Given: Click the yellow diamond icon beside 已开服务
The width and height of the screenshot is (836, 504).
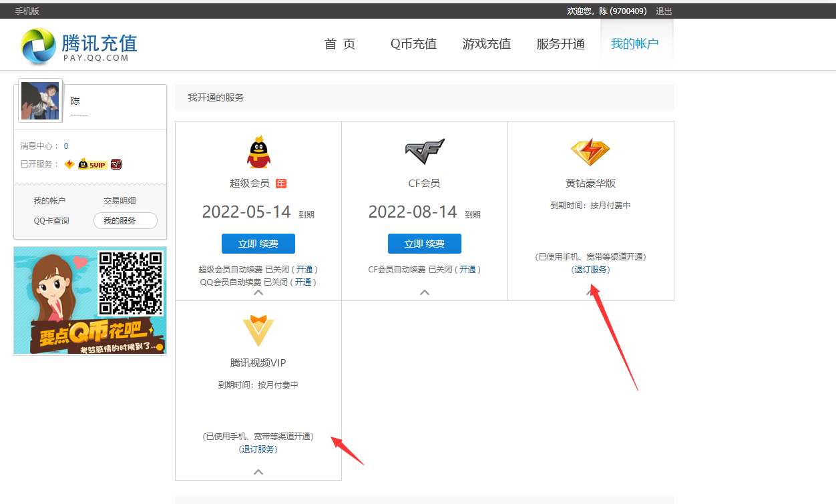Looking at the screenshot, I should [x=68, y=164].
